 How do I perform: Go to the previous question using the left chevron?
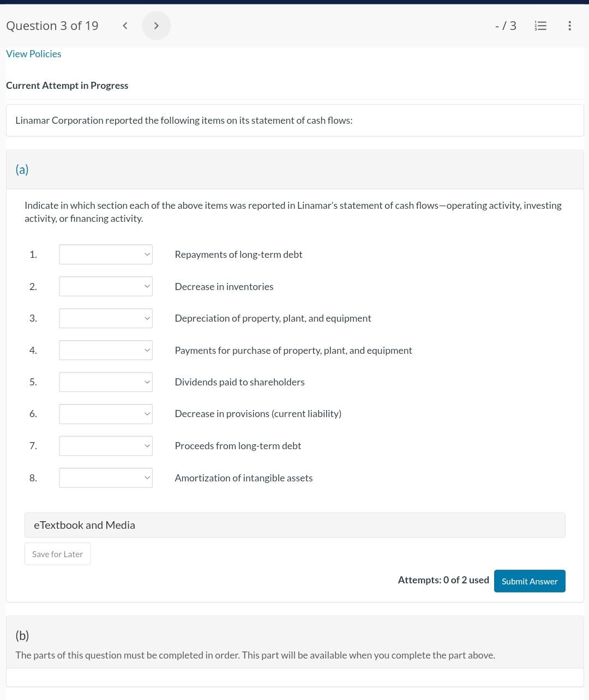point(125,25)
